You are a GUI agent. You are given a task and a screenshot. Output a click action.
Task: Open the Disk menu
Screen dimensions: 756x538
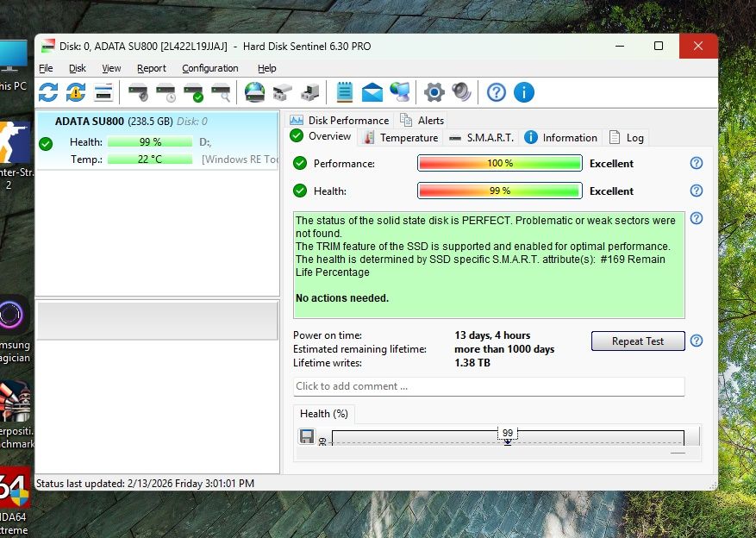(77, 68)
